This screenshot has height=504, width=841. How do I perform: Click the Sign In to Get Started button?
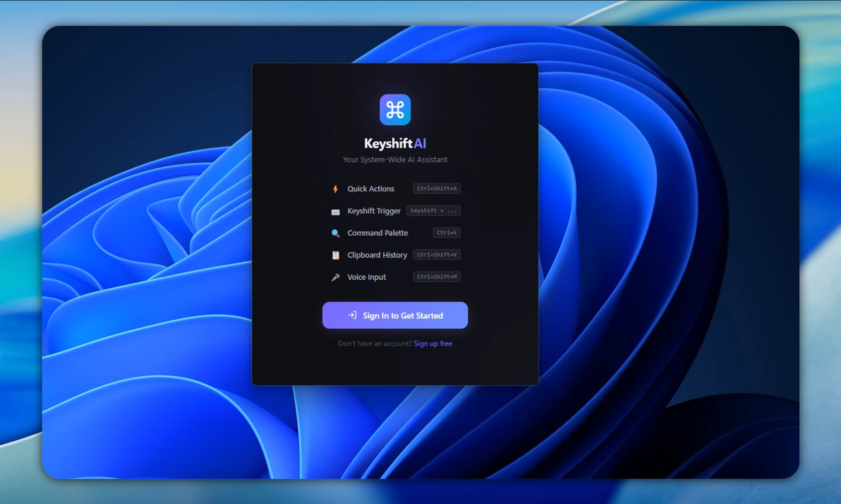coord(395,315)
